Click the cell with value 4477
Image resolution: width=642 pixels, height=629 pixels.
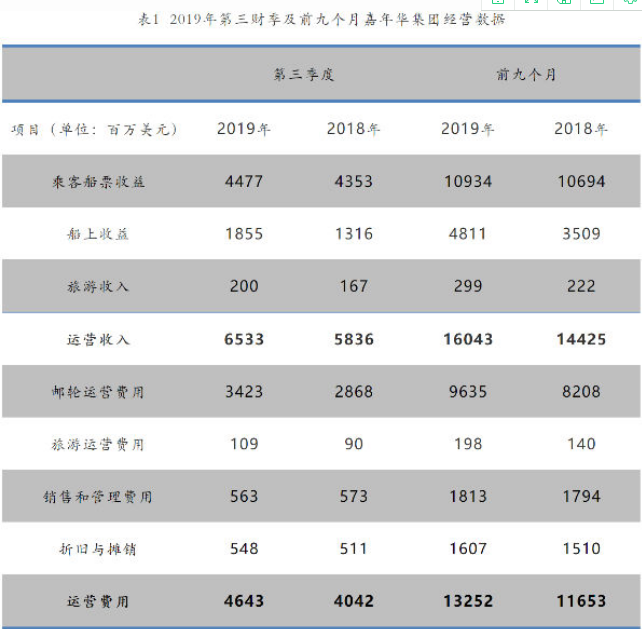point(244,181)
